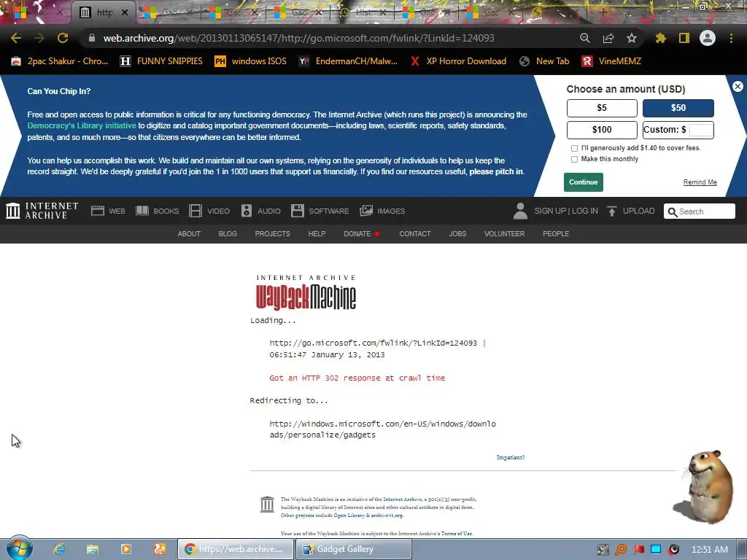The height and width of the screenshot is (560, 747).
Task: Check the Make this monthly box
Action: point(574,160)
